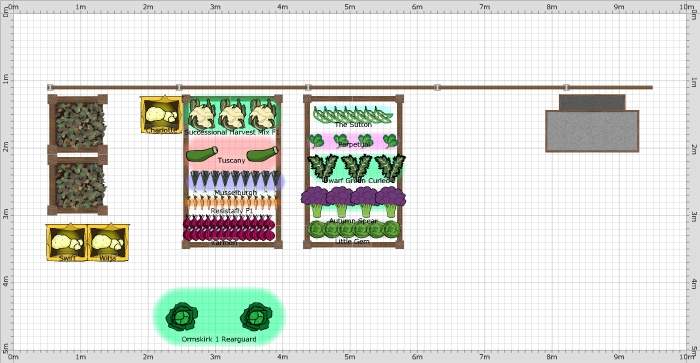Click the grey shed structure
This screenshot has width=700, height=363.
(x=592, y=124)
